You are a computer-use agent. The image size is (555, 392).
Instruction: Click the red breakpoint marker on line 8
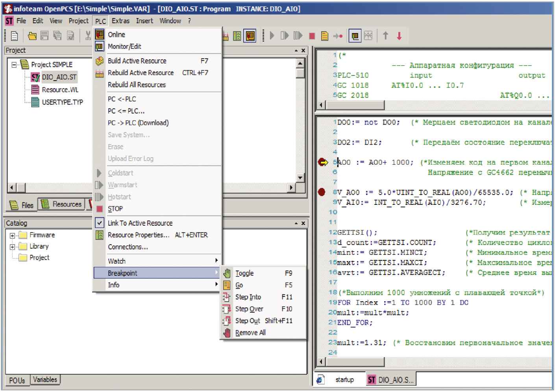pyautogui.click(x=322, y=192)
